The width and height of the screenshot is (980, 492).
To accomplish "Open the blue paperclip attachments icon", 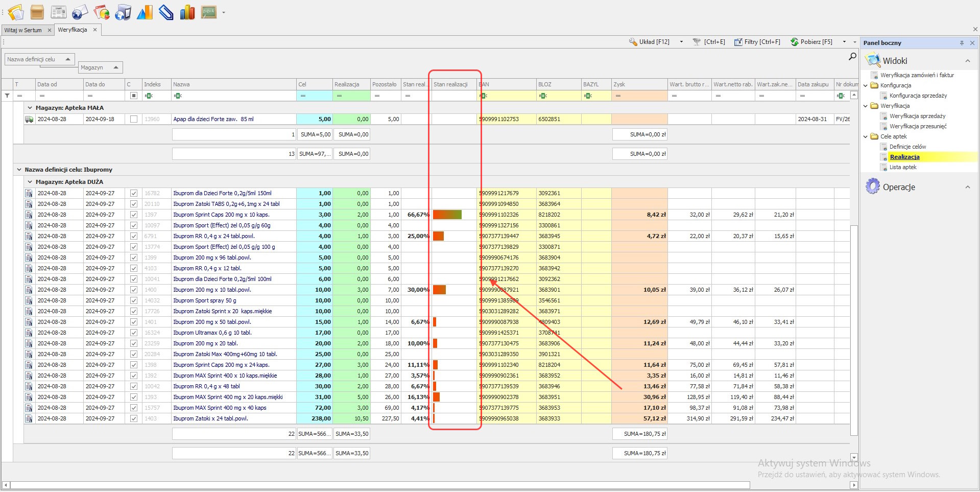I will pyautogui.click(x=166, y=12).
